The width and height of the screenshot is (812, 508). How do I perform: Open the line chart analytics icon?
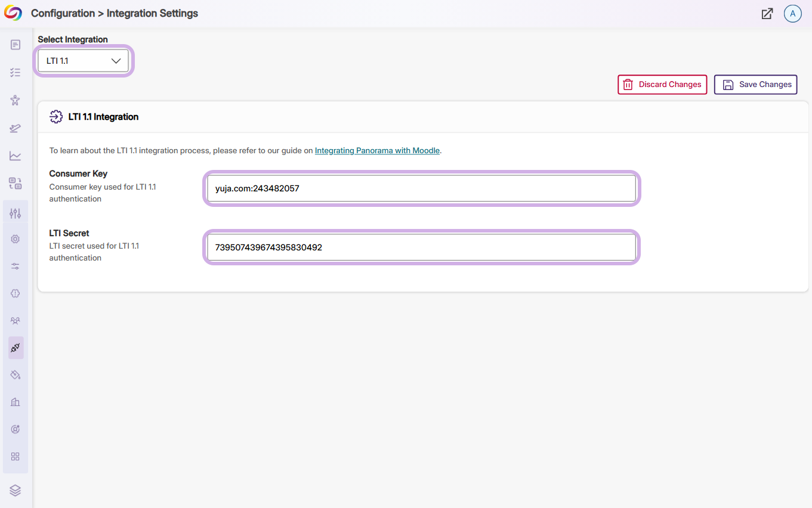tap(16, 156)
